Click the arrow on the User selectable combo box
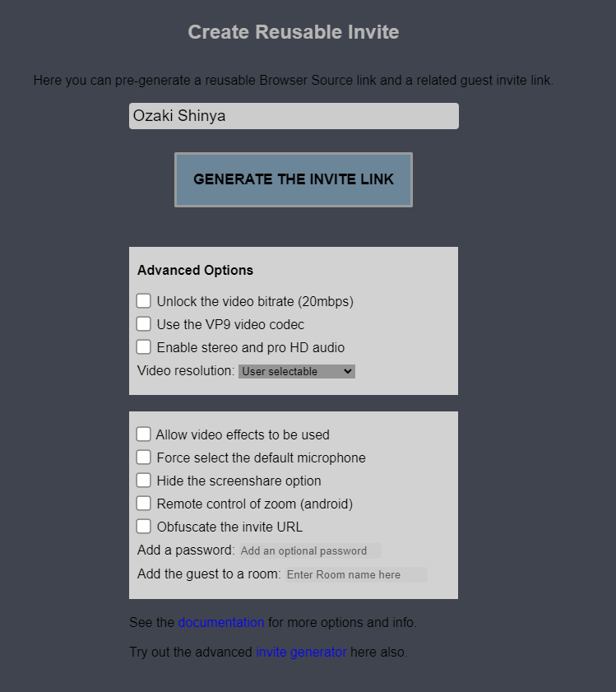Screen dimensions: 616x692 pos(347,372)
